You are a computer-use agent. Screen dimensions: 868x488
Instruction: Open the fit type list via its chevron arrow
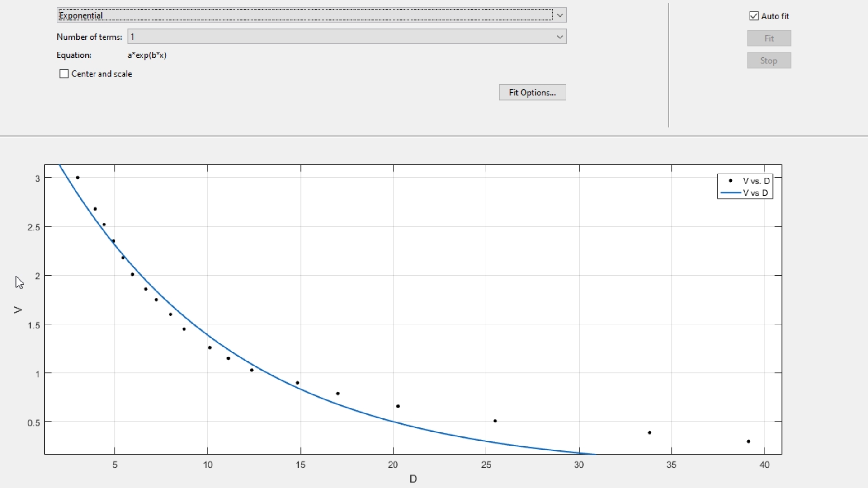(560, 15)
